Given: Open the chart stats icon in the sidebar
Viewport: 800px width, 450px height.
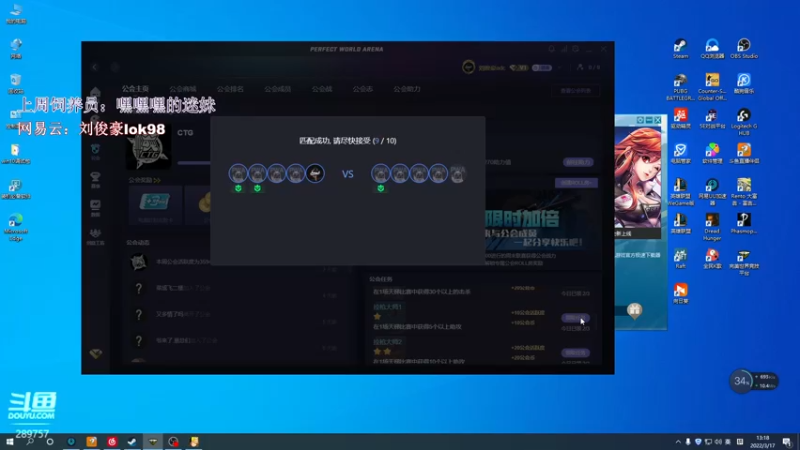Looking at the screenshot, I should click(x=95, y=207).
